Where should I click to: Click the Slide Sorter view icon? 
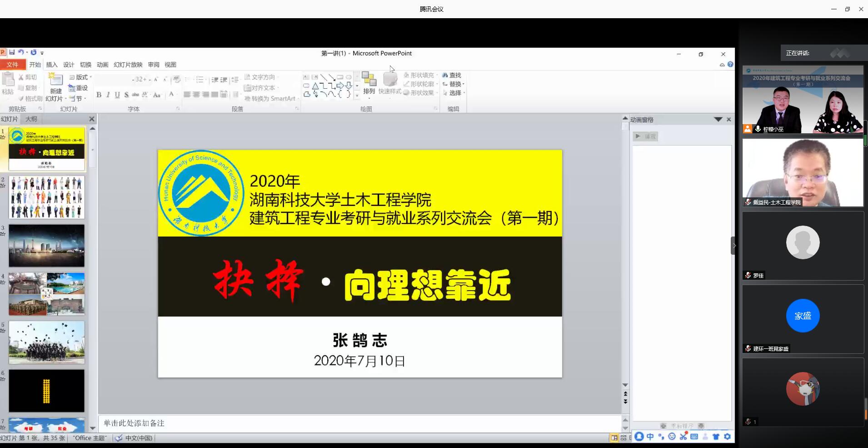624,438
